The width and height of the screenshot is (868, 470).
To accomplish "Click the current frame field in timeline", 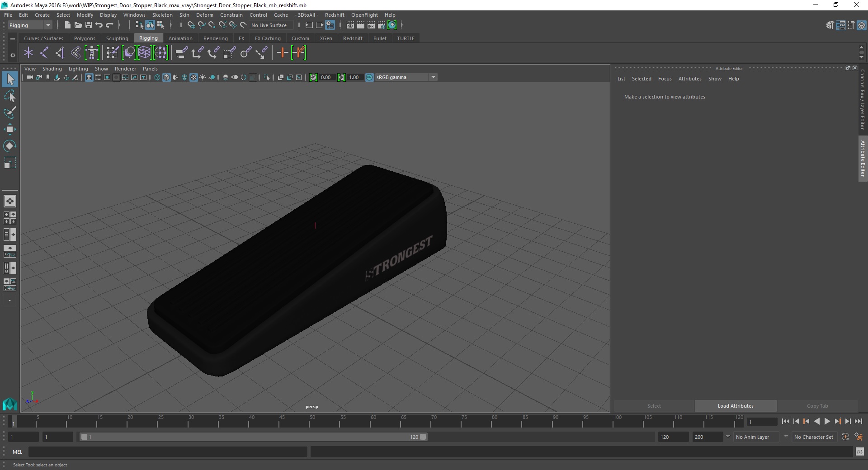I will (x=762, y=422).
